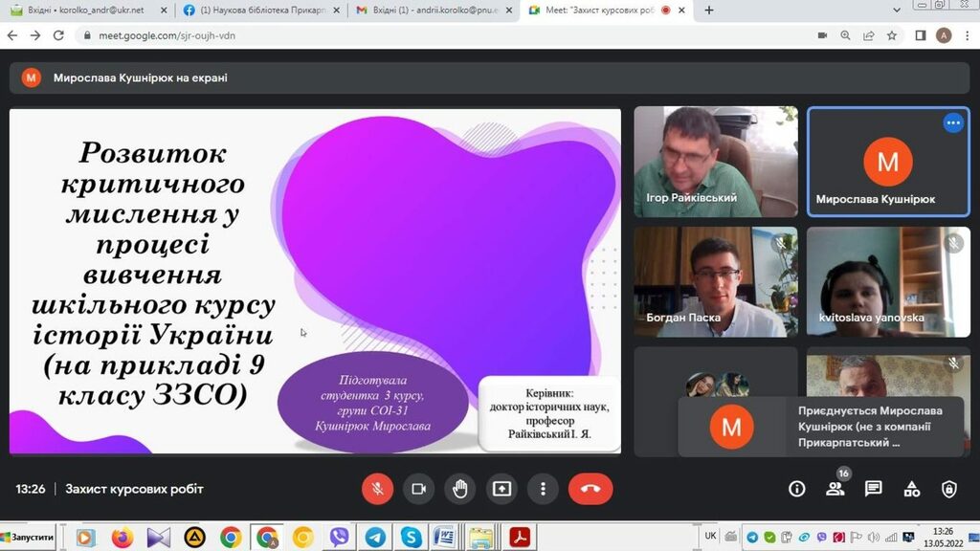The height and width of the screenshot is (551, 980).
Task: Click the Present now screen-share icon
Action: tap(501, 489)
